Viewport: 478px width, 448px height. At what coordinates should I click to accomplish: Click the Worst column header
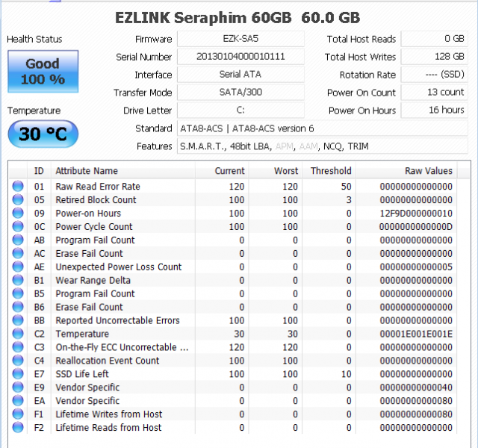coord(276,171)
